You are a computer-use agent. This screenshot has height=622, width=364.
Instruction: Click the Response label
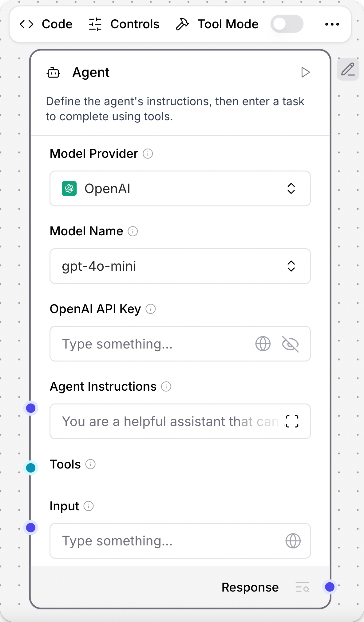250,587
